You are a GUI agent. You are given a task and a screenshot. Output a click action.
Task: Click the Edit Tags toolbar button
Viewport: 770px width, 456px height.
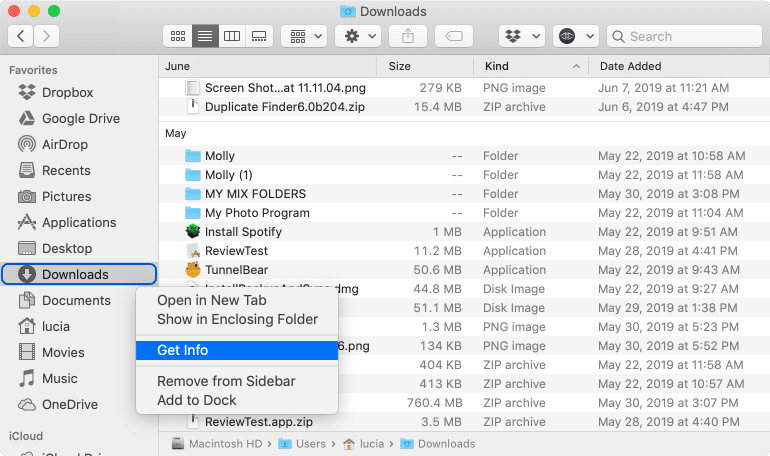pyautogui.click(x=453, y=36)
